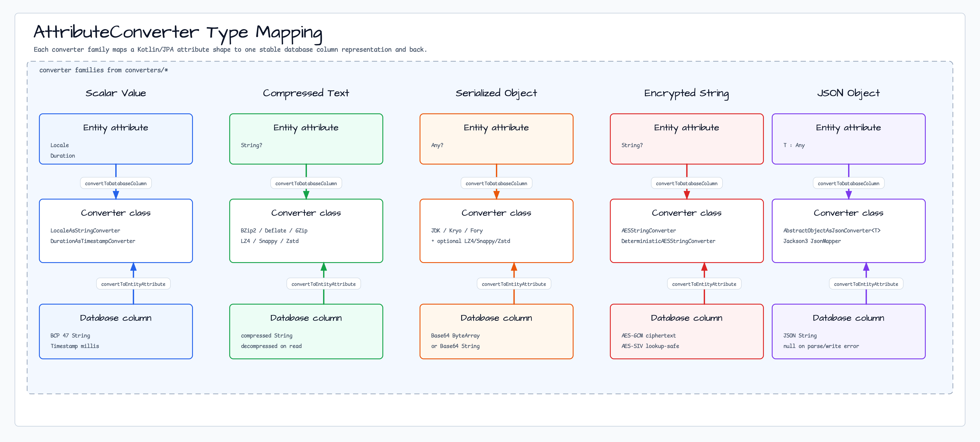Screen dimensions: 980x442
Task: Select the purple Database column JSON String box
Action: 848,331
